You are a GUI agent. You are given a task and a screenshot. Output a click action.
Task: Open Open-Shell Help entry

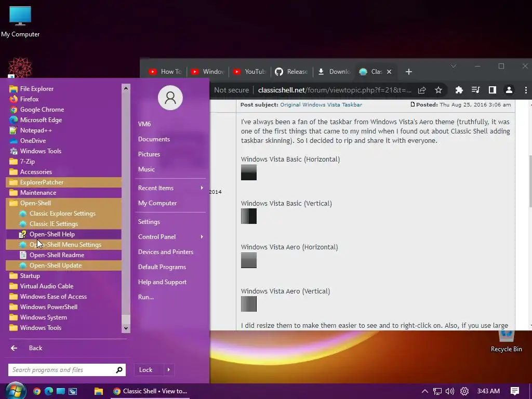[63, 234]
